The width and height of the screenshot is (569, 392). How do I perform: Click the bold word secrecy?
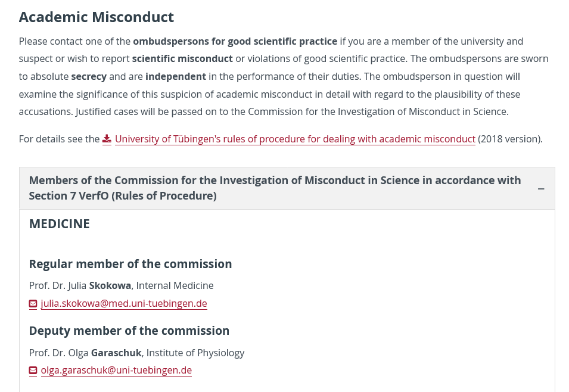89,76
